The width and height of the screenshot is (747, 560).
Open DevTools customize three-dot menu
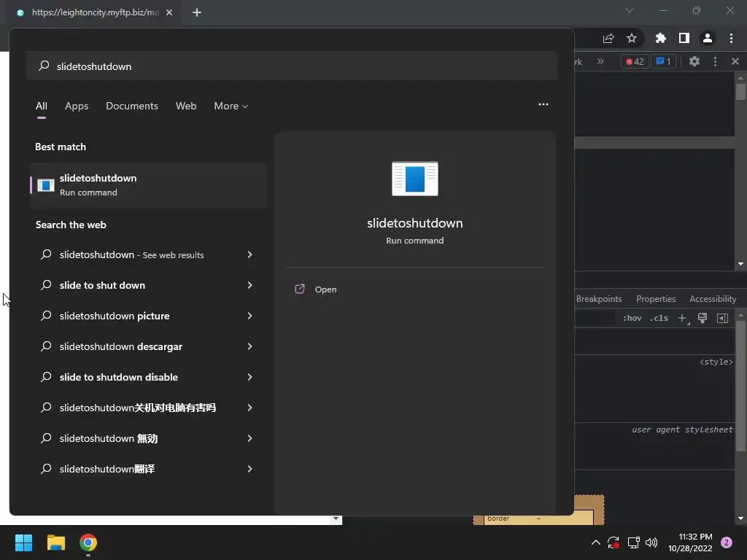tap(715, 61)
